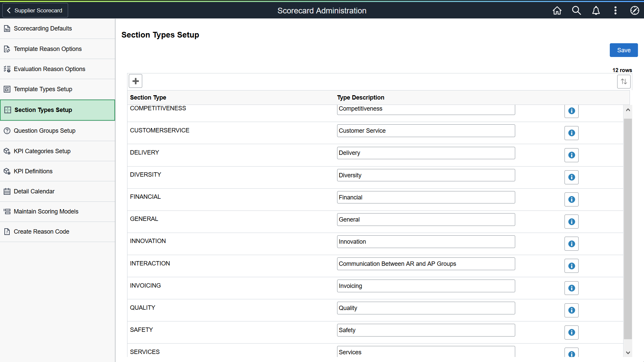This screenshot has height=362, width=644.
Task: Select the Maintain Scoring Models option
Action: tap(46, 211)
